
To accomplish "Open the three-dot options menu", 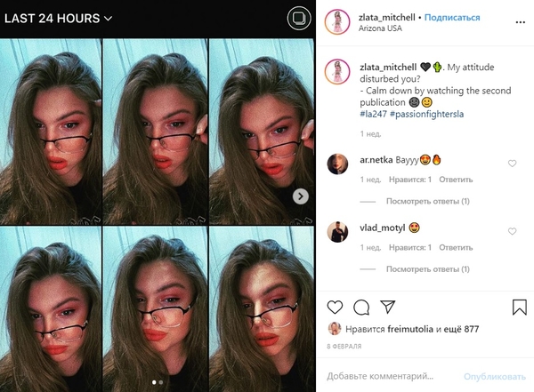I will point(520,22).
